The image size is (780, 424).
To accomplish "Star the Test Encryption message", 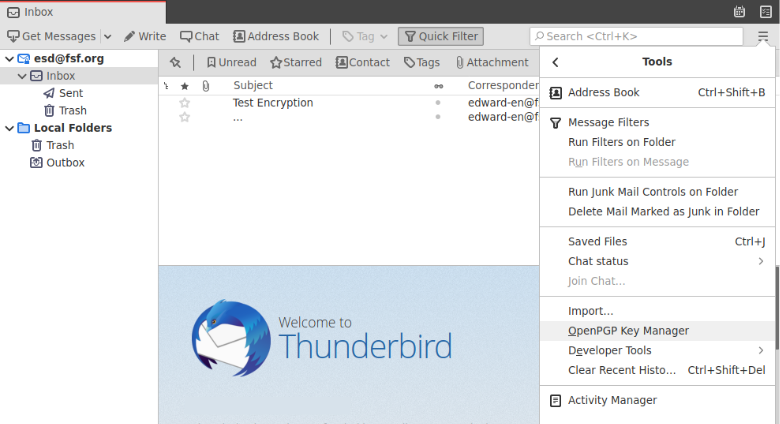I will (x=185, y=103).
